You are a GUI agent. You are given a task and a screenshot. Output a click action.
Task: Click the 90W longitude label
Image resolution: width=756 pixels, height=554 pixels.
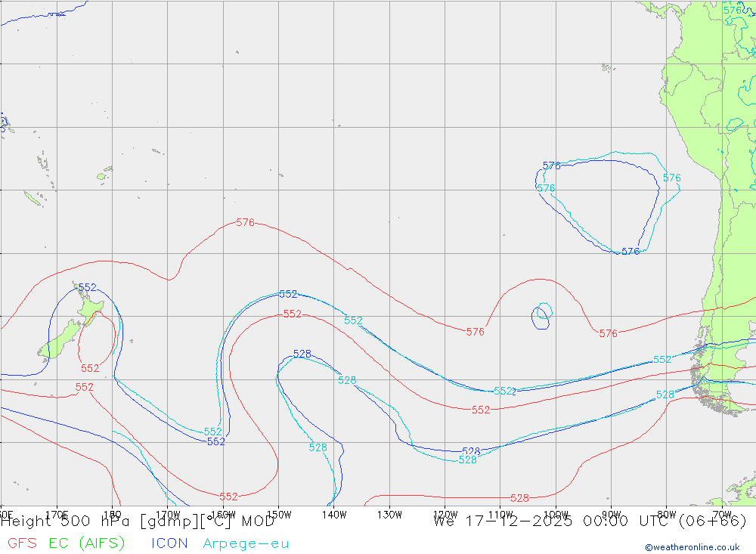click(612, 515)
